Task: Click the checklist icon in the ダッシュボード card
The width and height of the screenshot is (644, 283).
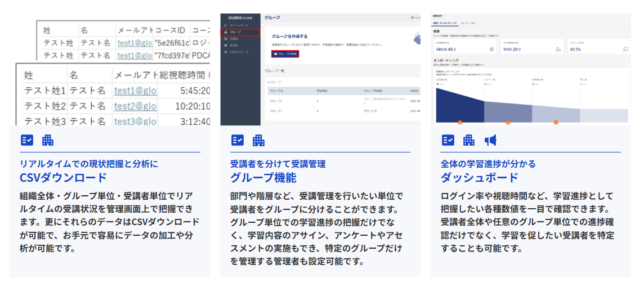Action: [448, 140]
